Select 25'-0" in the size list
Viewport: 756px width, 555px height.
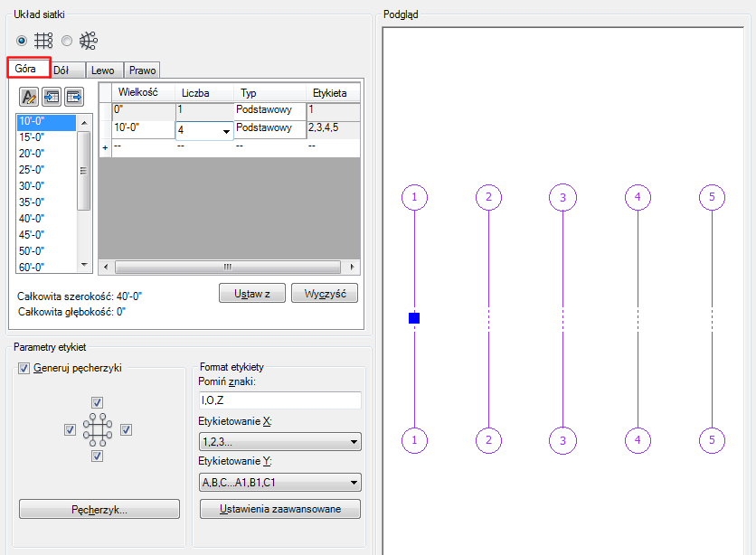pos(46,170)
